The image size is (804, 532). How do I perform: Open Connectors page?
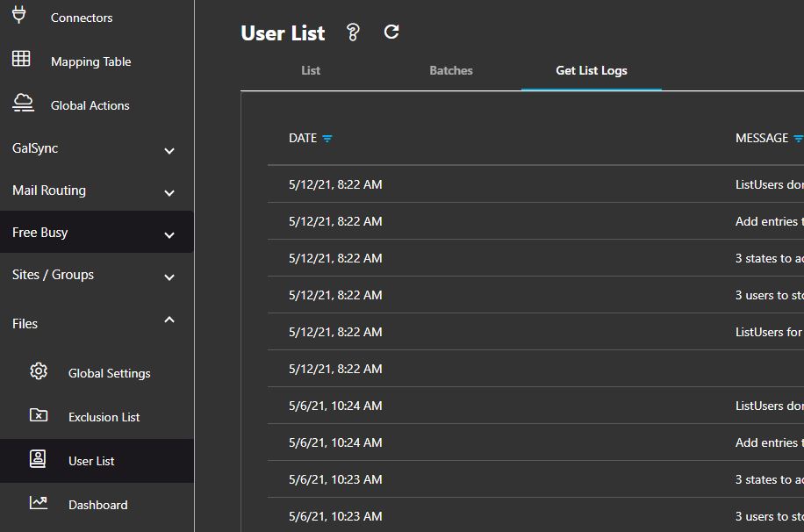click(x=82, y=18)
